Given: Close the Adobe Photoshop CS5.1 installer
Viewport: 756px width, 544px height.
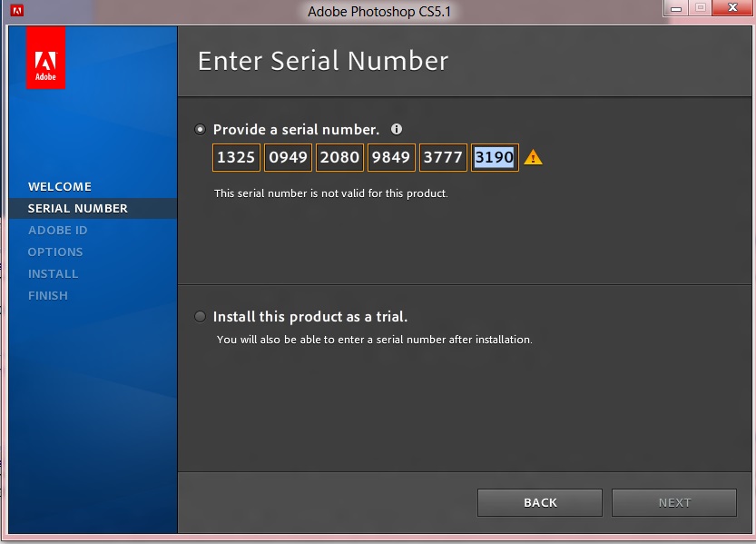Looking at the screenshot, I should coord(732,8).
